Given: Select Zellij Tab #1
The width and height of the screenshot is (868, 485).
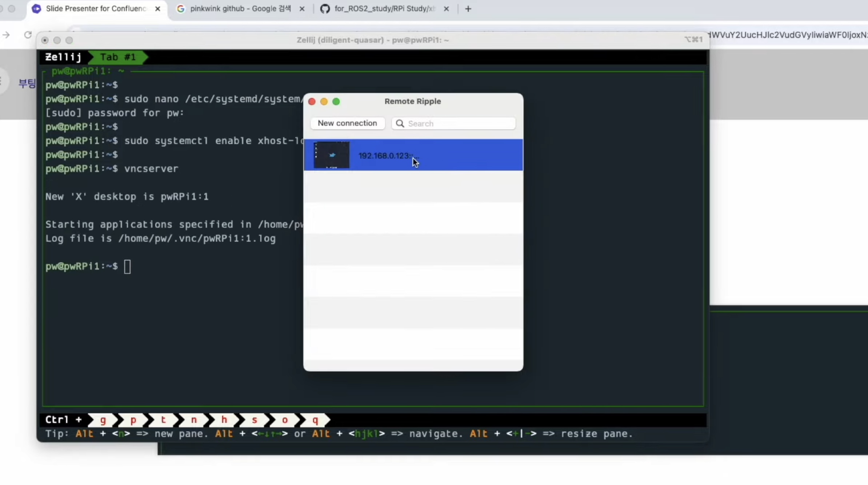Looking at the screenshot, I should click(118, 57).
